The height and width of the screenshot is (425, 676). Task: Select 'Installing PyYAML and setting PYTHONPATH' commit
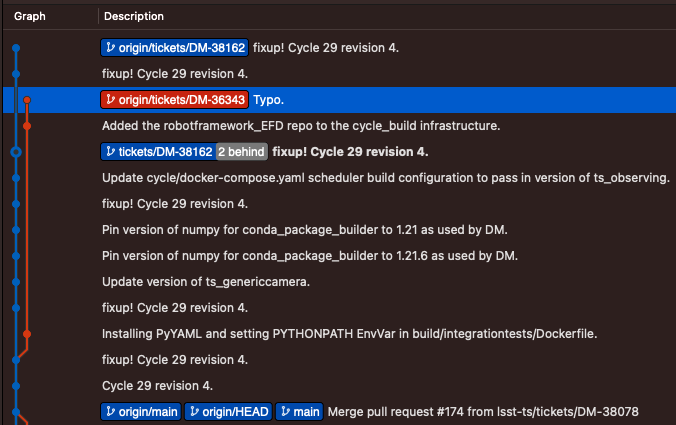point(349,334)
